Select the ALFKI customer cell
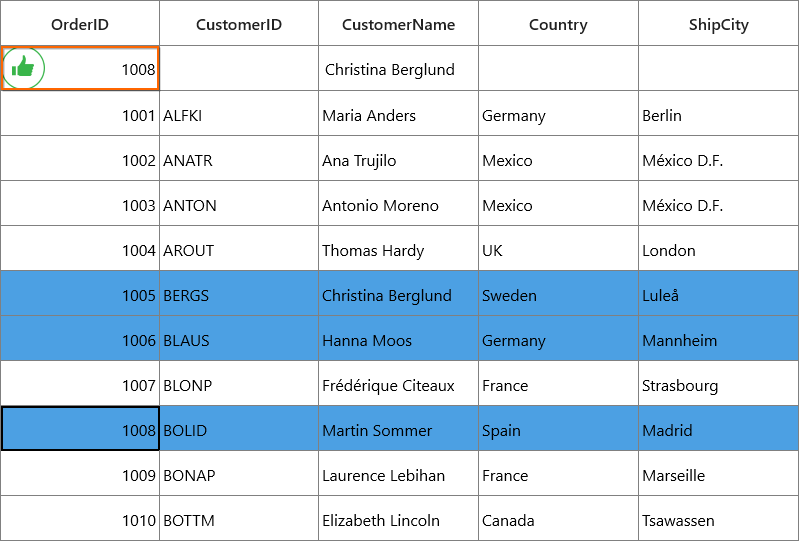The width and height of the screenshot is (799, 541). (239, 114)
